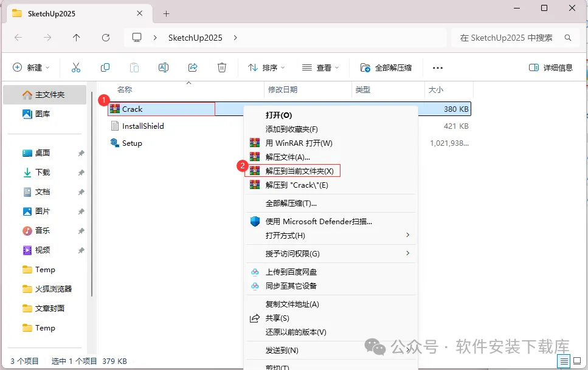Add a new tab with plus
Screen dimensions: 588x370
click(167, 14)
